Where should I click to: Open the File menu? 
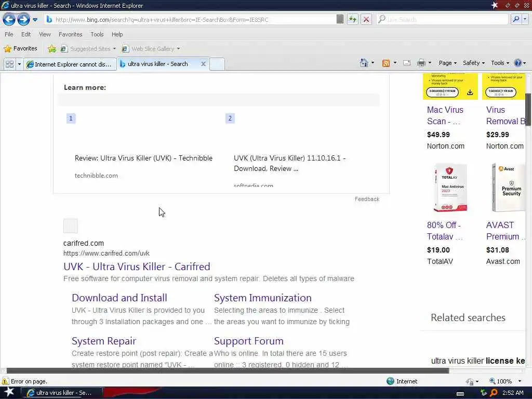pyautogui.click(x=9, y=34)
